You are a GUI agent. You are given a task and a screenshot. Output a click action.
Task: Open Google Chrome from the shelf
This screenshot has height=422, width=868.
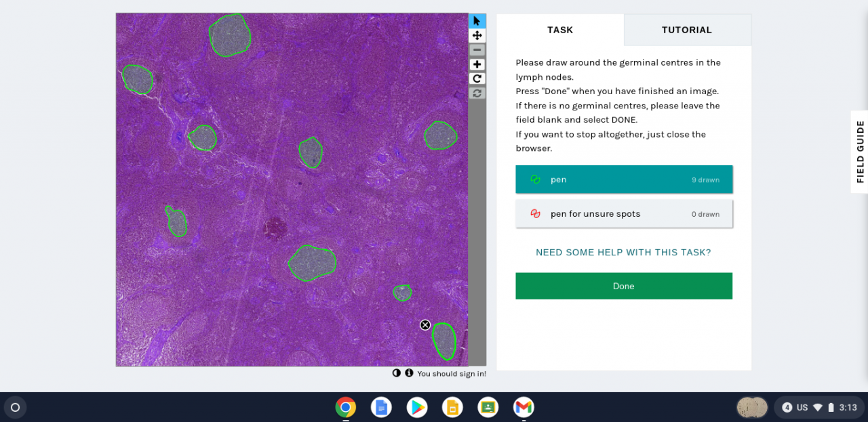(x=345, y=407)
